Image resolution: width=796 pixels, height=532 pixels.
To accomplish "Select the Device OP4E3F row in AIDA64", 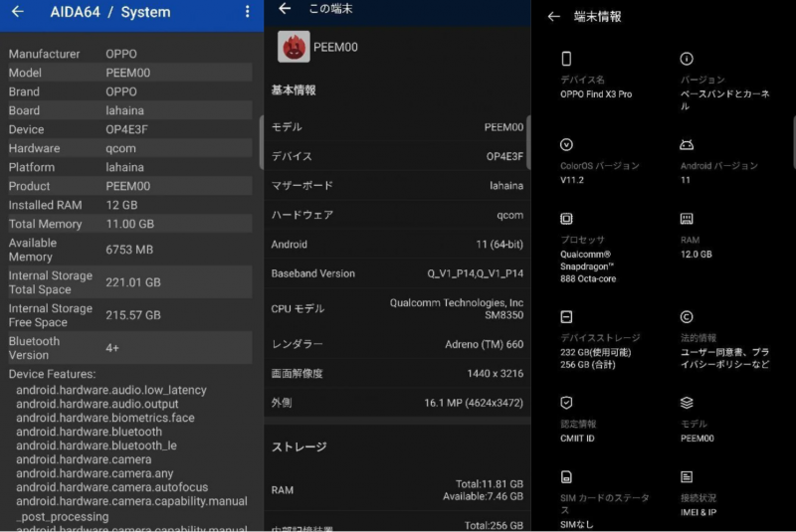I will coord(130,129).
